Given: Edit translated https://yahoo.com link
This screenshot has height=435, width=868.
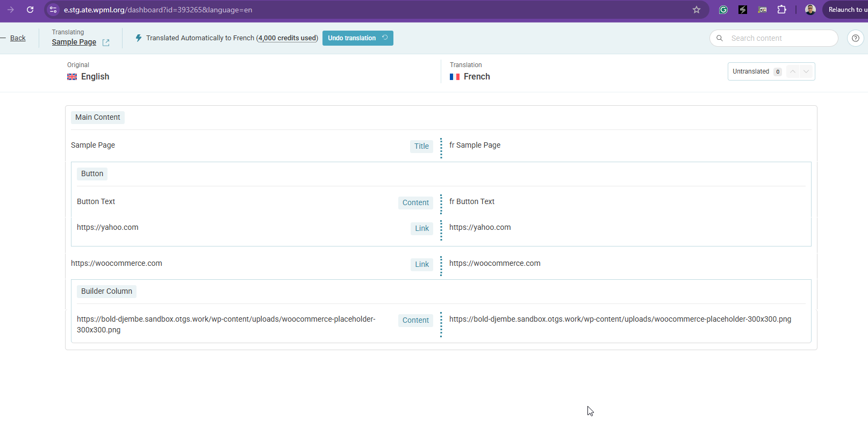Looking at the screenshot, I should coord(480,227).
